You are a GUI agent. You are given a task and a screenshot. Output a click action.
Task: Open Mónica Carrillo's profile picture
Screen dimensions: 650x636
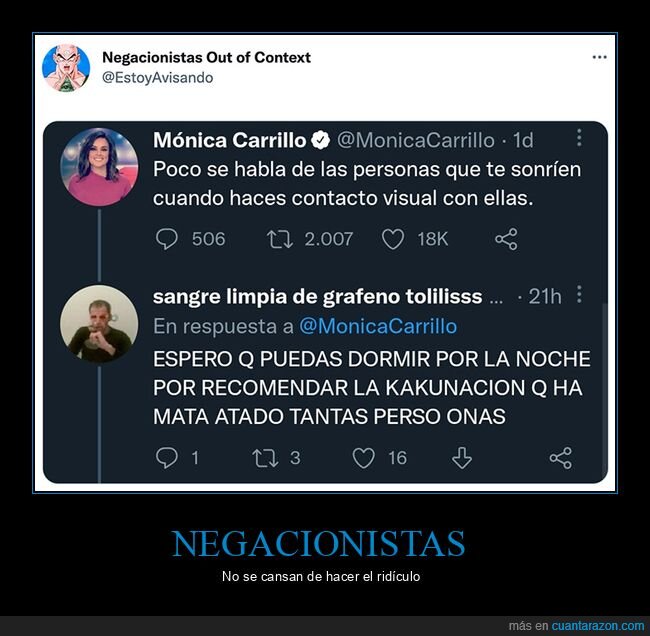pos(99,167)
